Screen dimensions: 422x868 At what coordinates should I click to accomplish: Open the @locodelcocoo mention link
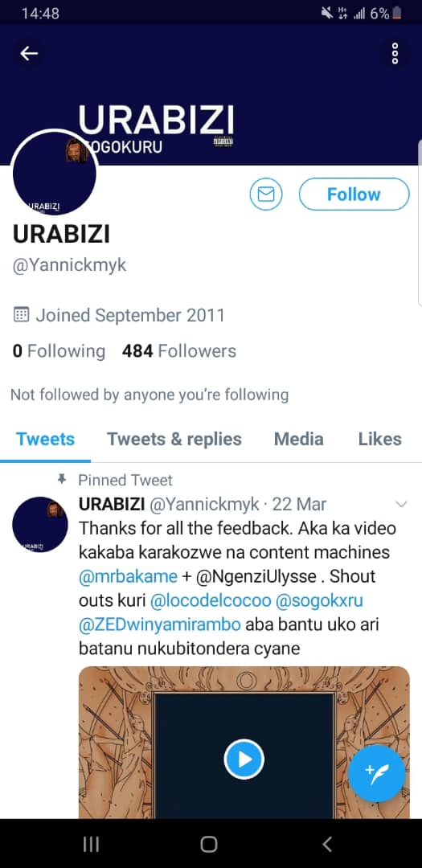211,600
